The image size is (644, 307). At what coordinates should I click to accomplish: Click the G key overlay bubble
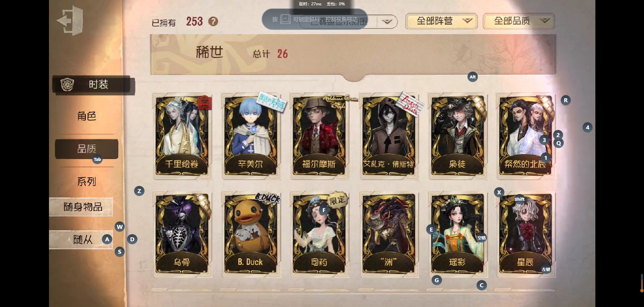point(436,280)
